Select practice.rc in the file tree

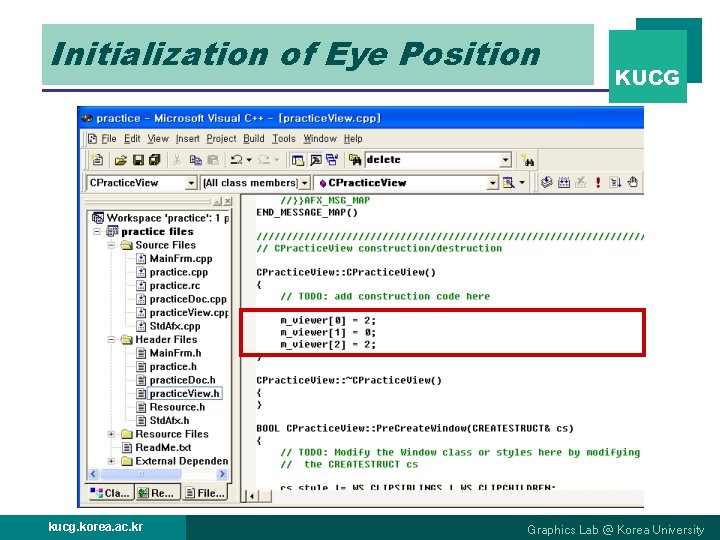coord(175,286)
